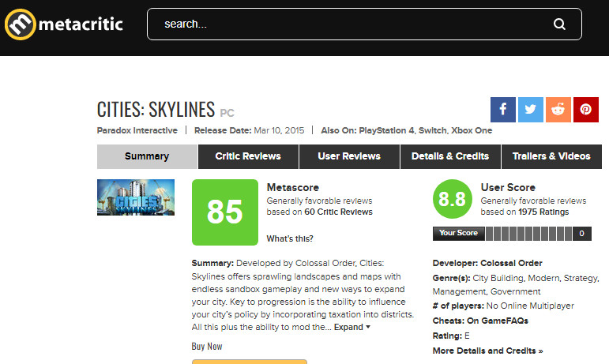Click the Cities: Skylines title heading
The width and height of the screenshot is (609, 364).
(156, 109)
